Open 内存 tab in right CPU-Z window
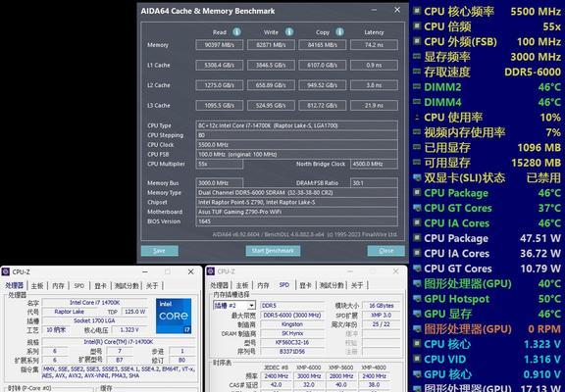 click(263, 285)
